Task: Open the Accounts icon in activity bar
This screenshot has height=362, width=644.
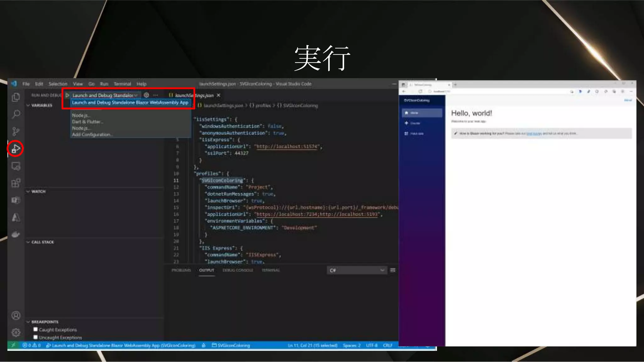Action: click(16, 315)
